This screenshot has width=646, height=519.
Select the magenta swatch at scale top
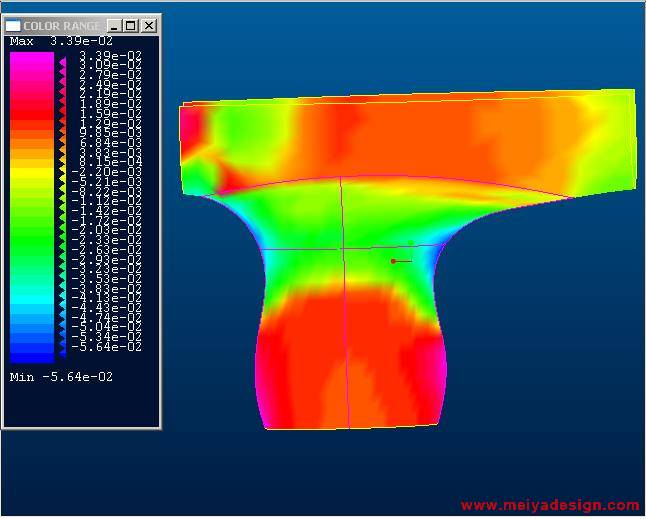tap(32, 58)
